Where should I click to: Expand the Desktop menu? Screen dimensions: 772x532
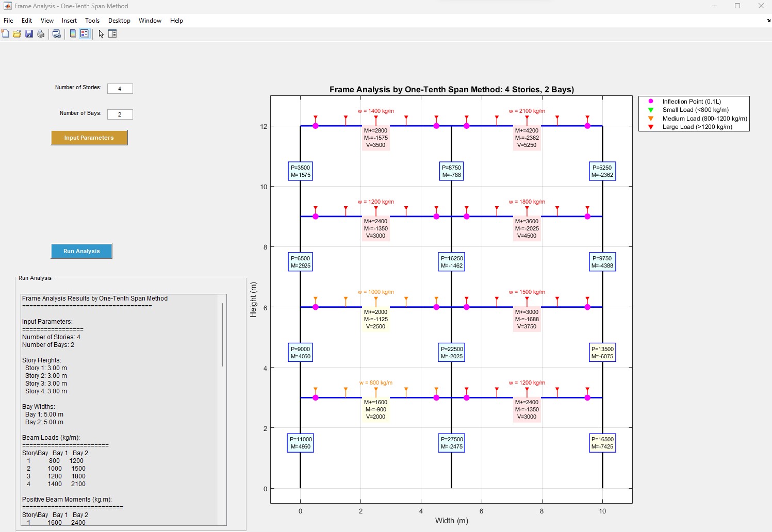pos(119,21)
